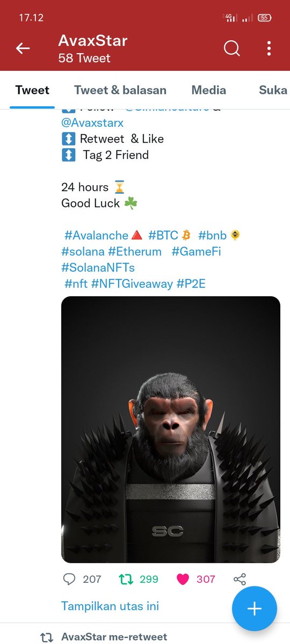
Task: Open the #SolanaNFTs hashtag
Action: pos(98,267)
